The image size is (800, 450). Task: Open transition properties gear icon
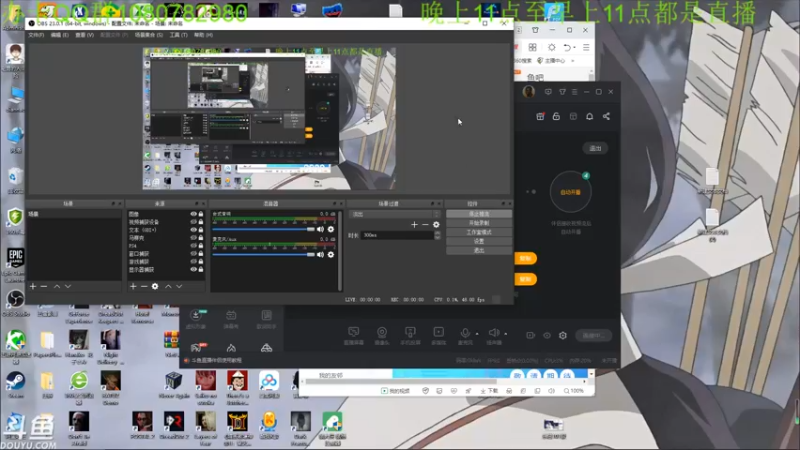coord(436,224)
